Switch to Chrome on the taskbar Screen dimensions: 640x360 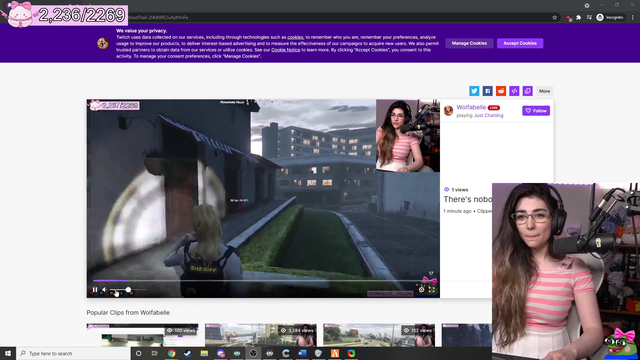tap(171, 353)
